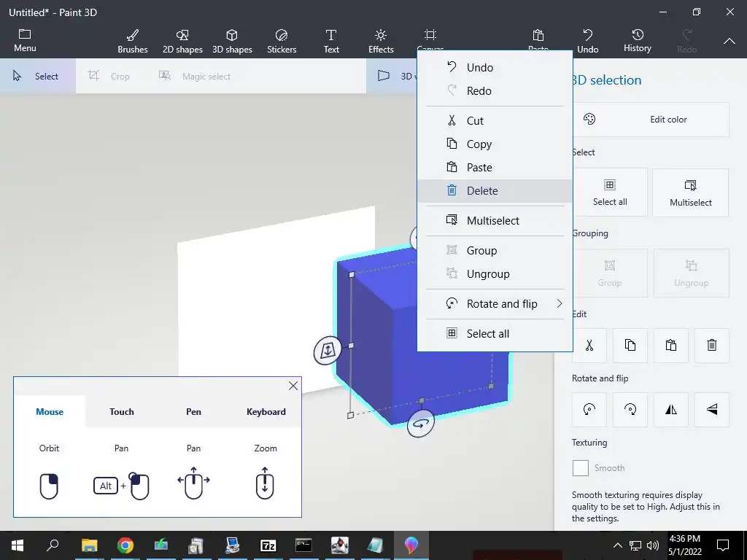This screenshot has height=560, width=747.
Task: Show hidden system tray icons
Action: (x=617, y=545)
